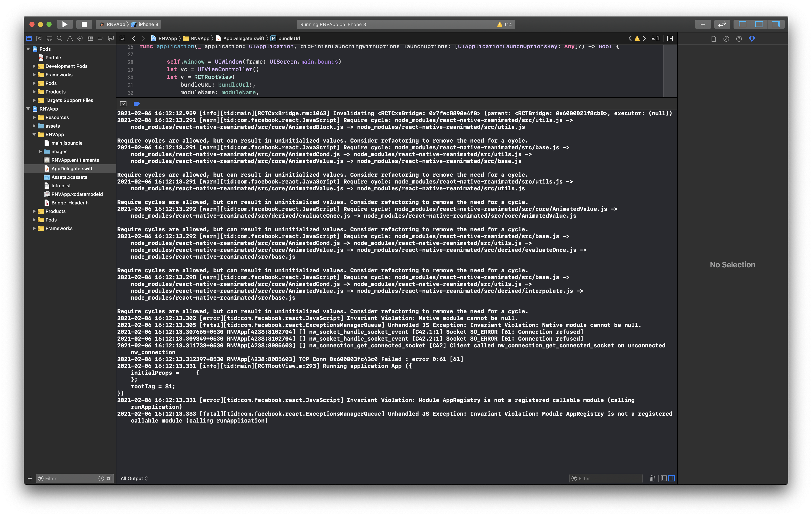The height and width of the screenshot is (516, 812).
Task: Hide the debug area with chevron button
Action: click(123, 104)
